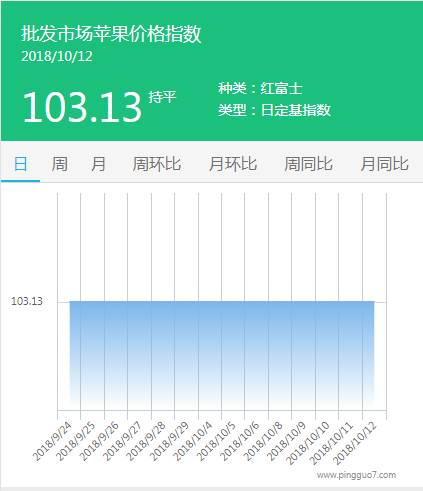Click the 持平 status label
423x491 pixels.
[x=162, y=97]
